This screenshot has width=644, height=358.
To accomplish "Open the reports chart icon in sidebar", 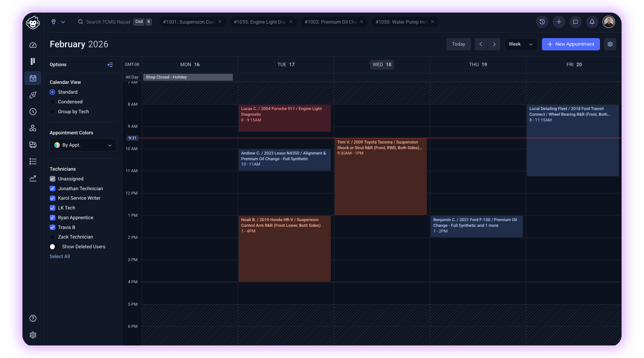I will (33, 178).
